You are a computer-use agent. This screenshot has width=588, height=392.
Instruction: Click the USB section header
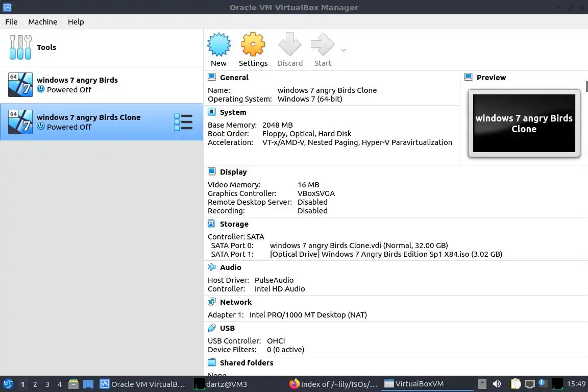pos(227,328)
